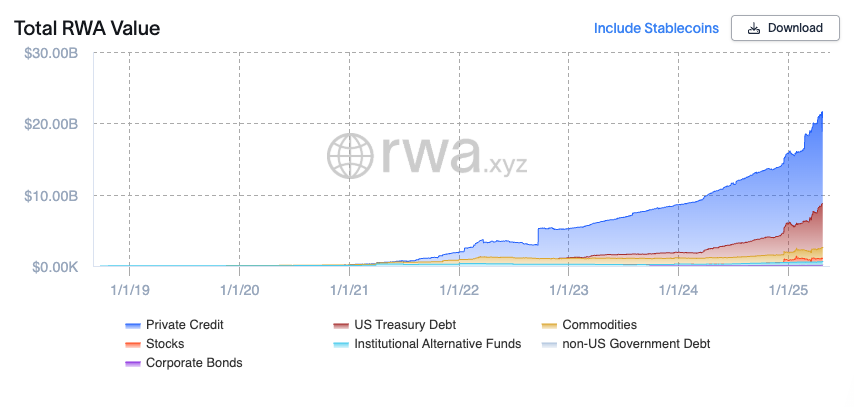Toggle Commodities series visibility label

[599, 325]
